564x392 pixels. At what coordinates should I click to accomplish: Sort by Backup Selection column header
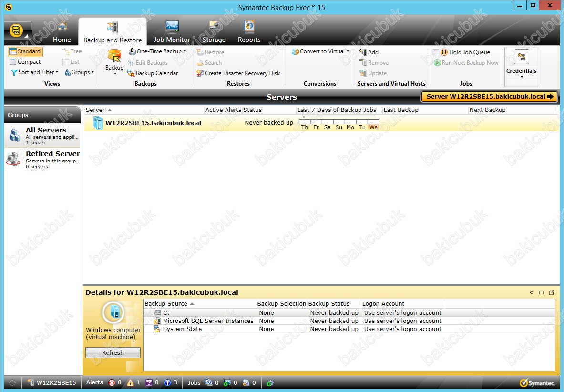pyautogui.click(x=281, y=303)
